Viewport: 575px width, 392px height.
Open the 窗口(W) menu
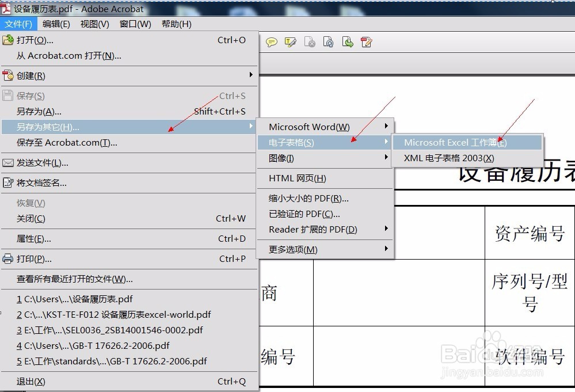click(135, 24)
